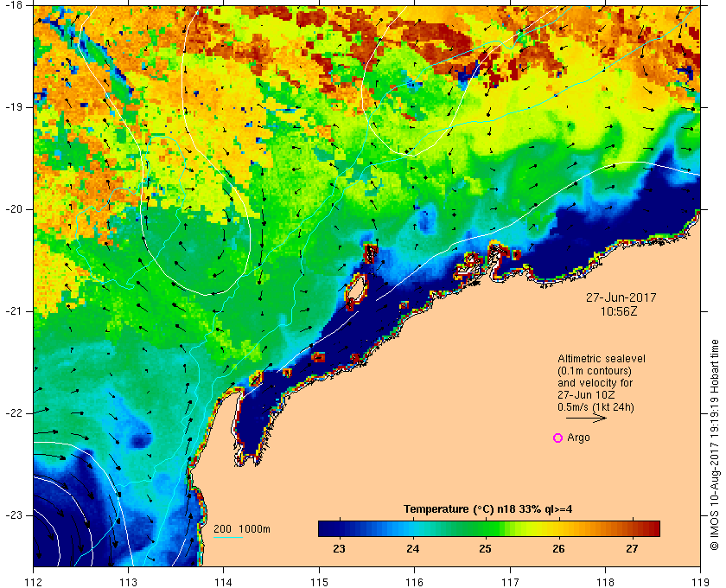This screenshot has height=588, width=726.
Task: Click the longitude axis label 112
Action: click(34, 582)
